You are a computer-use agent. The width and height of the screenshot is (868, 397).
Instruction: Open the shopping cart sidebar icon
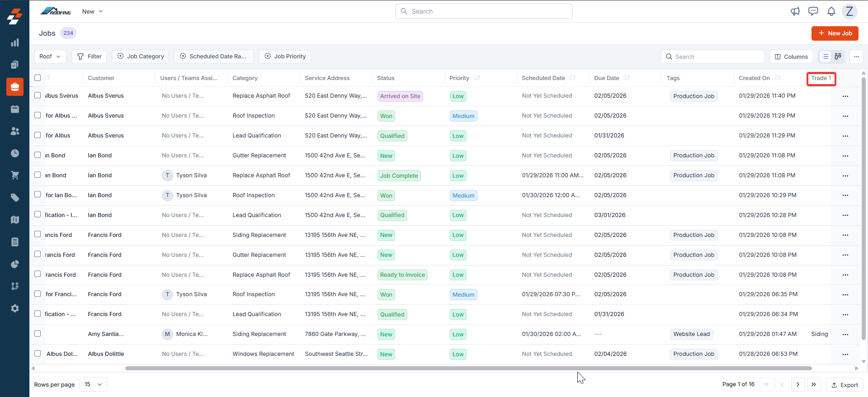click(15, 175)
